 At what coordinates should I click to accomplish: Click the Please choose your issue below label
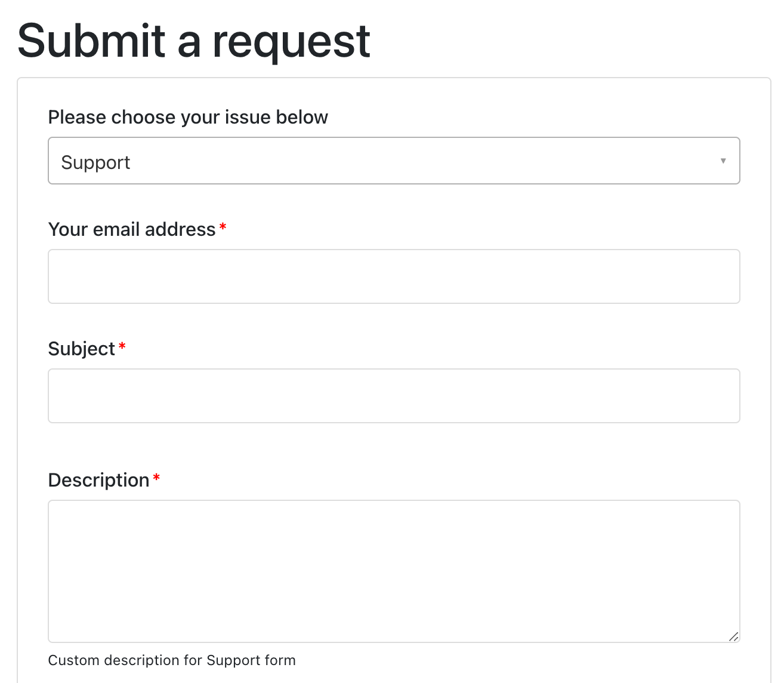coord(188,117)
